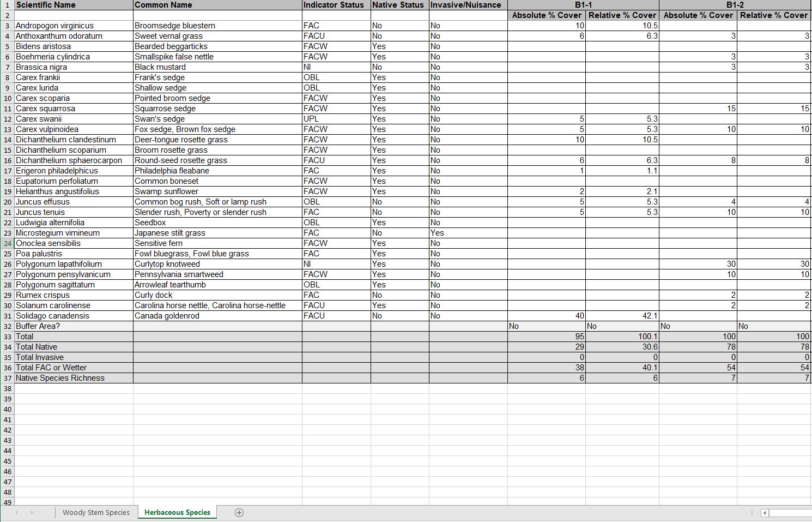Select Japanese stilt grass invasive 'Yes' cell
Screen dimensions: 812x522
[468, 233]
